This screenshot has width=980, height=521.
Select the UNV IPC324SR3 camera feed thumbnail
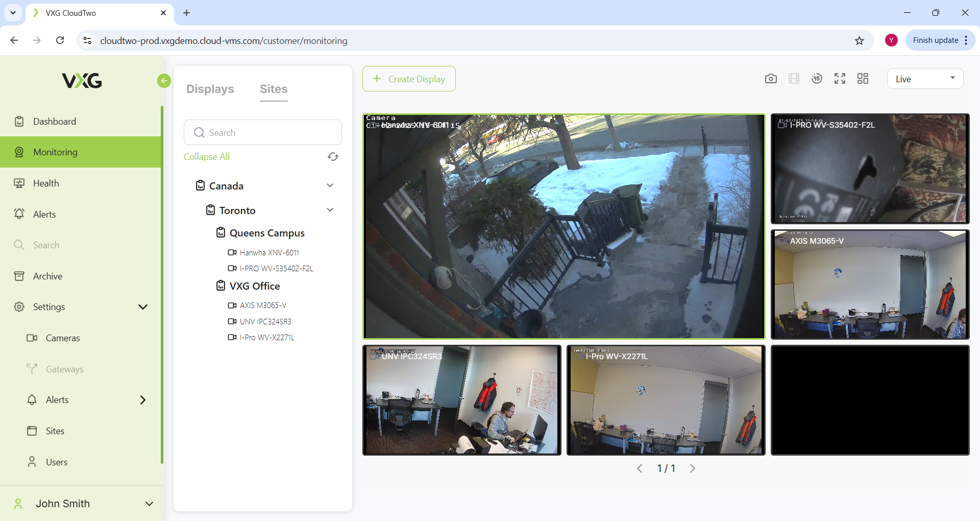(x=461, y=400)
